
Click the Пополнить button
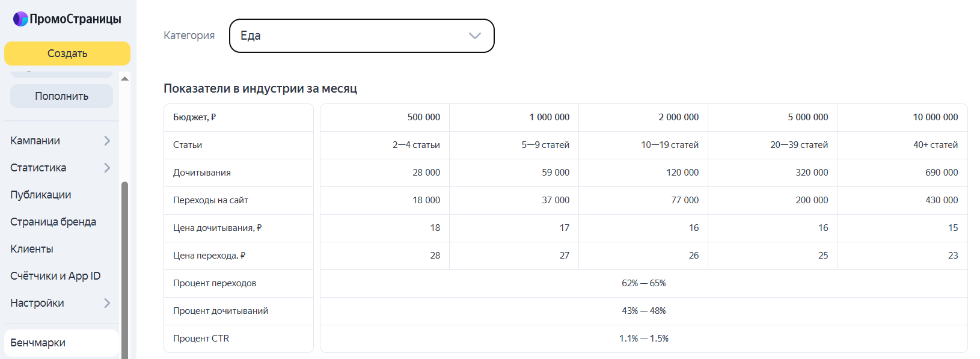pyautogui.click(x=61, y=96)
